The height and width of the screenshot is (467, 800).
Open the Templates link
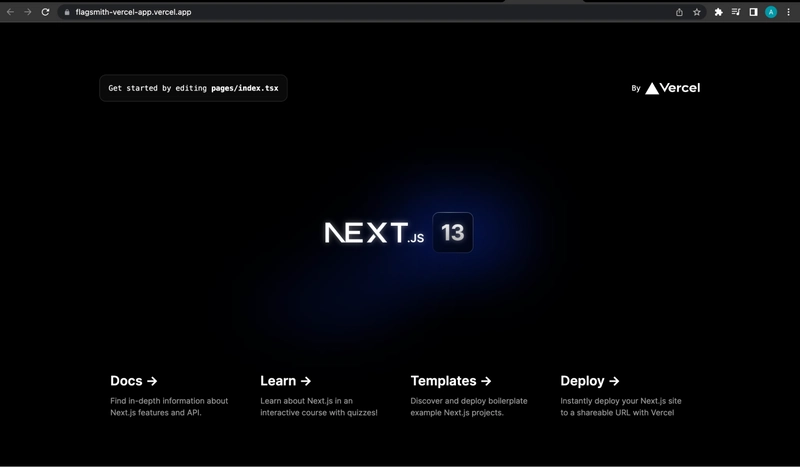[451, 381]
